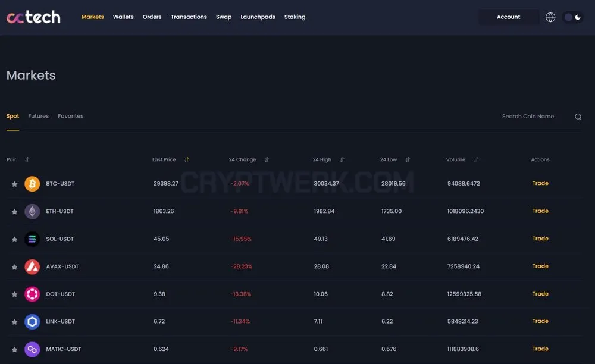
Task: Click the Ethereum coin icon
Action: (32, 211)
